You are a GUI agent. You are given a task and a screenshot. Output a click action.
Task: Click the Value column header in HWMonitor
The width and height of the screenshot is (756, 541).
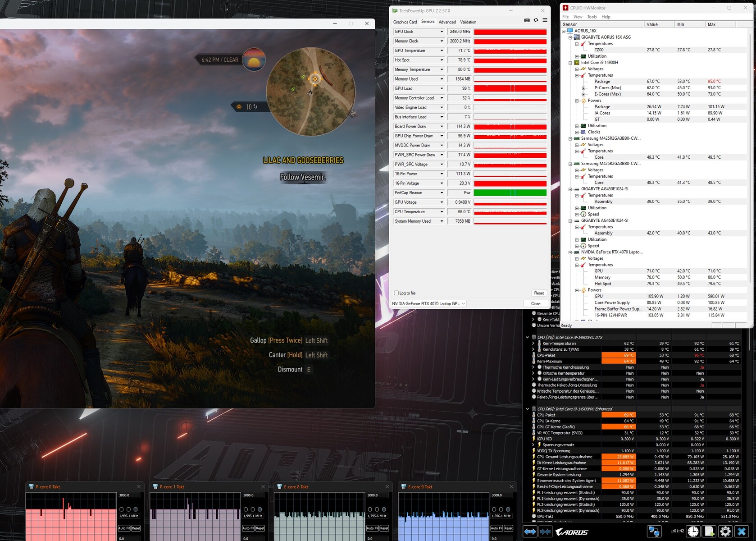point(659,24)
